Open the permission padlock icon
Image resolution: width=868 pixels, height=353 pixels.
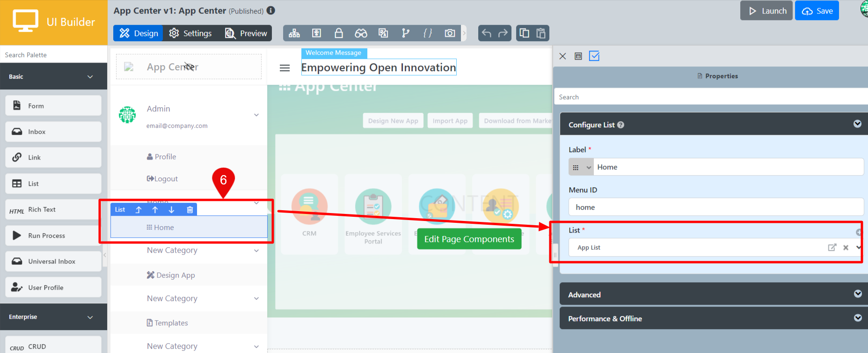339,33
